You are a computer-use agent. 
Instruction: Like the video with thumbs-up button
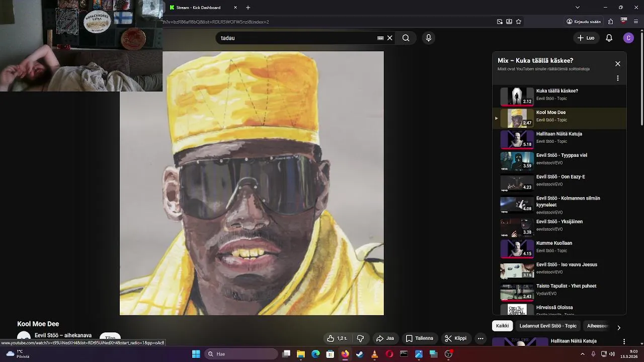(337, 338)
